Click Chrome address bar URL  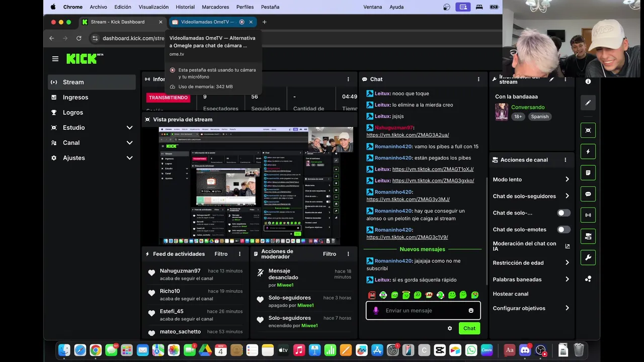(134, 38)
